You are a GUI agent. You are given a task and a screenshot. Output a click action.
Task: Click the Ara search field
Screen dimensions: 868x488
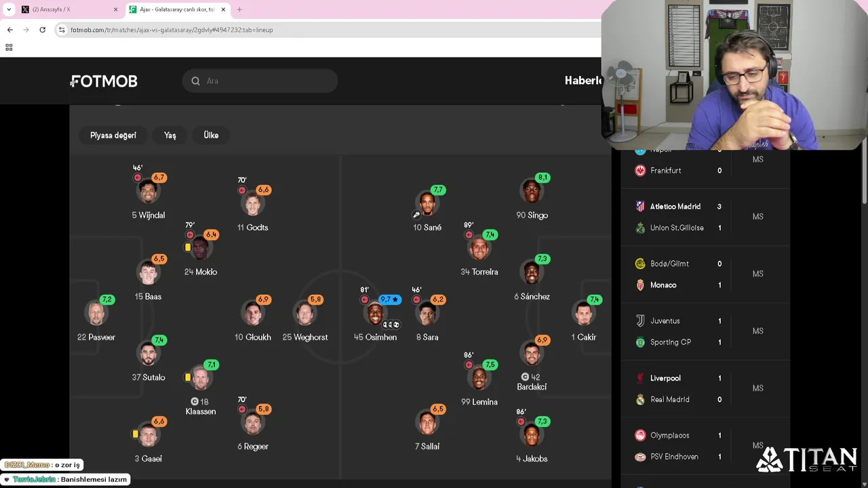pos(260,81)
